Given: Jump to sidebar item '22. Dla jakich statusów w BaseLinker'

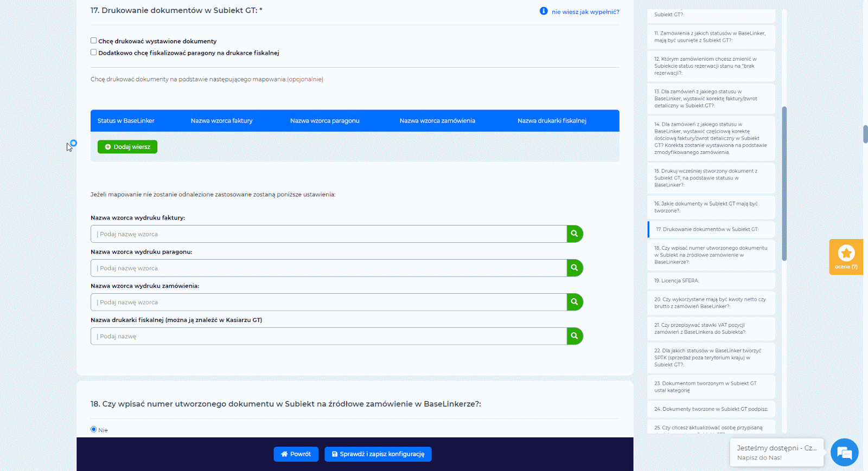Looking at the screenshot, I should 711,358.
